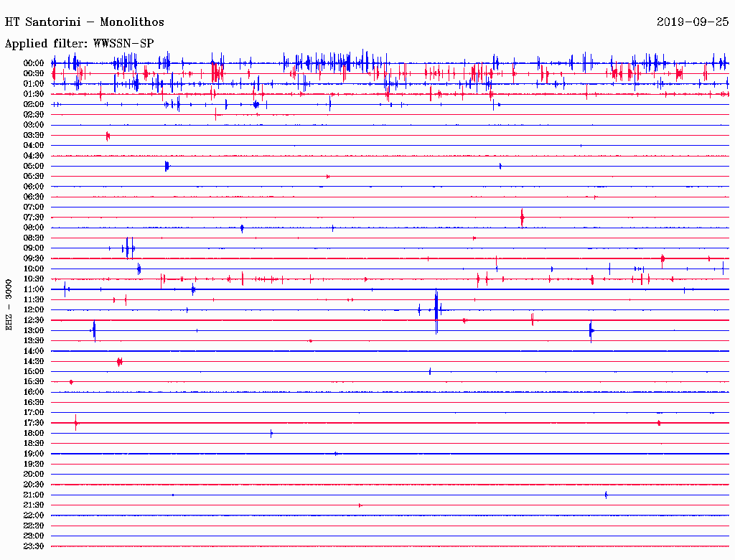Select the 00:30 time label
735x560 pixels.
pos(34,74)
